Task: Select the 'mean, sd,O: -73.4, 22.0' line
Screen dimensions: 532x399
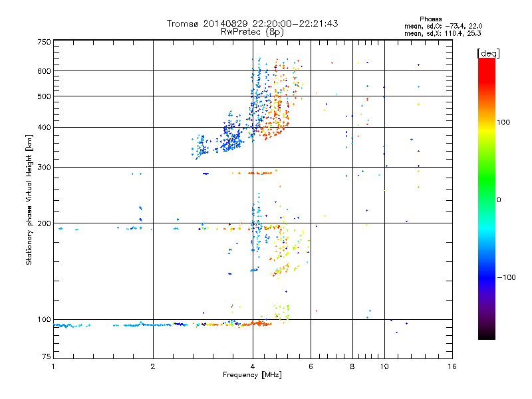Action: [443, 26]
